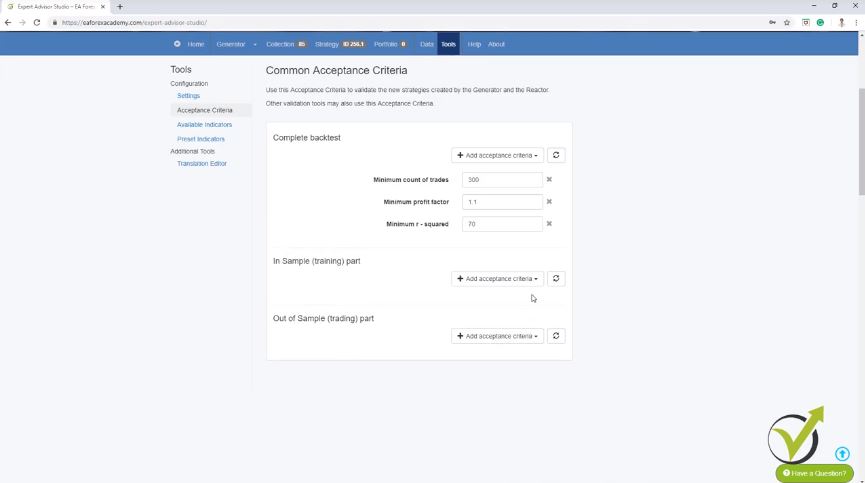This screenshot has width=865, height=483.
Task: Open Add acceptance criteria for Complete backtest
Action: [x=497, y=155]
